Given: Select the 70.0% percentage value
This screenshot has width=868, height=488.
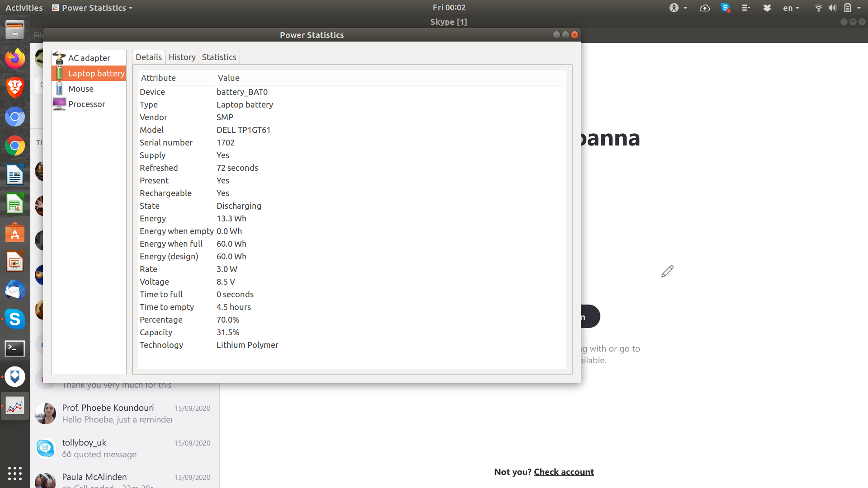Looking at the screenshot, I should tap(228, 319).
